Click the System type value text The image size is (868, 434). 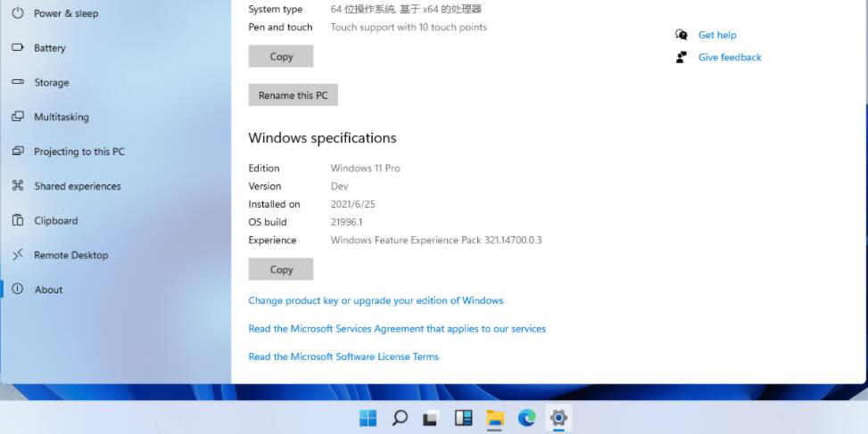[x=406, y=9]
